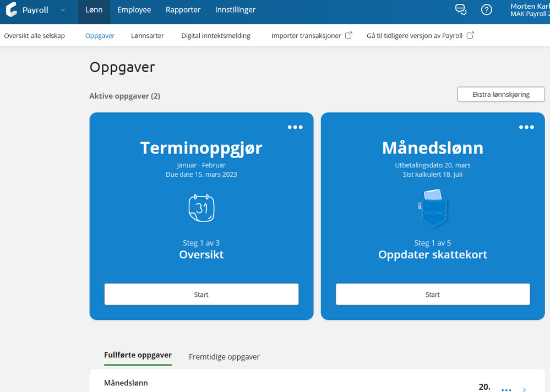Select the Oppgaver submenu tab
The image size is (550, 392).
(x=100, y=36)
